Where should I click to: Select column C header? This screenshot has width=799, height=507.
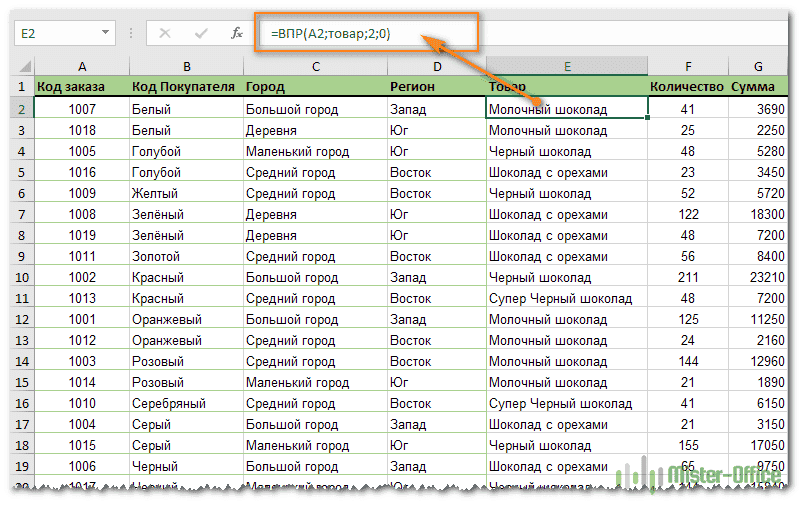pos(314,66)
